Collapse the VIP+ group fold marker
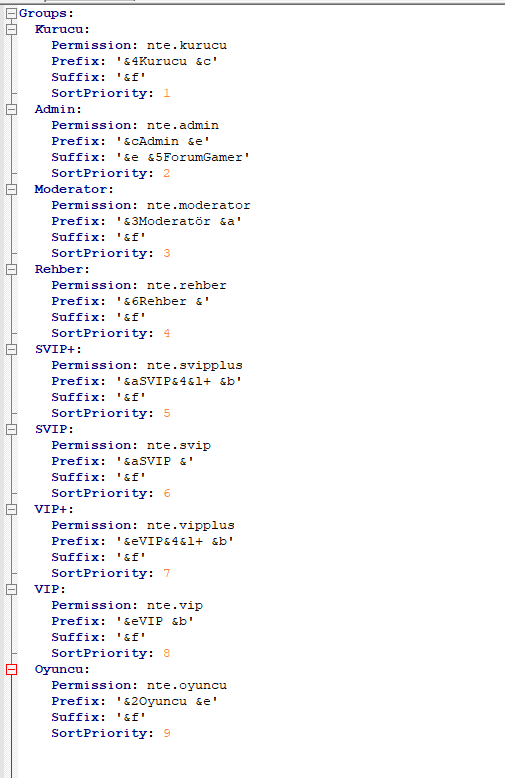Screen dimensions: 505x778 click(x=11, y=509)
